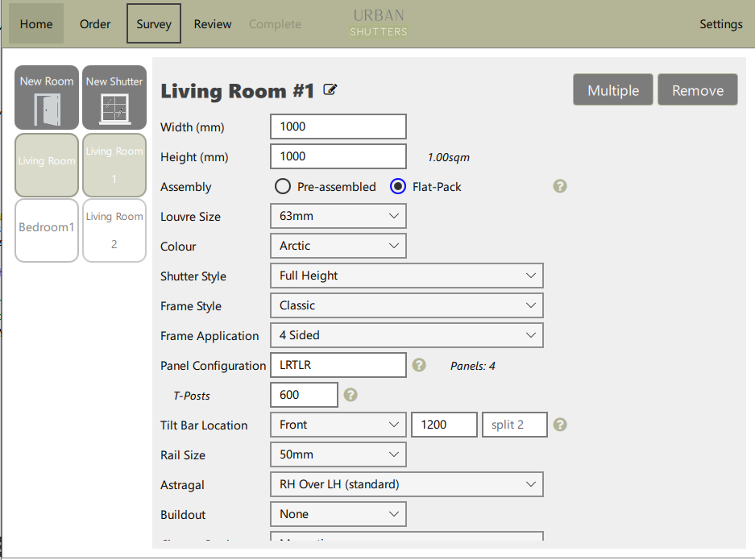Click the T-Posts help question mark
755x560 pixels.
(x=350, y=395)
